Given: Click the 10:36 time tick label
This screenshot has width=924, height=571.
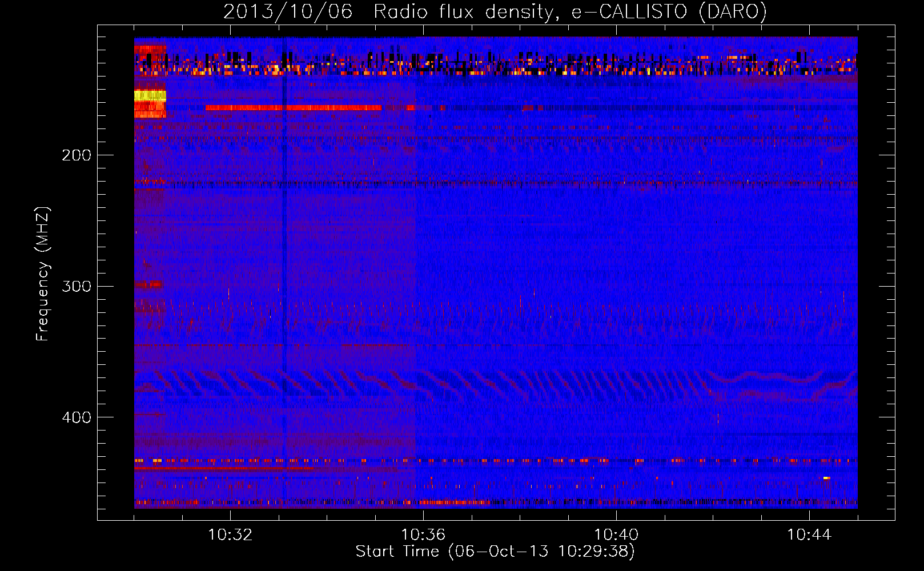Looking at the screenshot, I should (x=423, y=535).
